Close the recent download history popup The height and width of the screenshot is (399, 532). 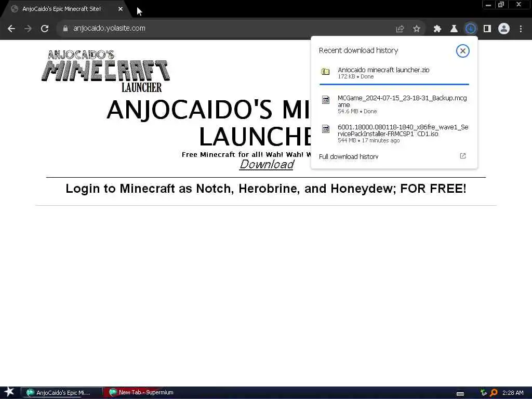(462, 51)
